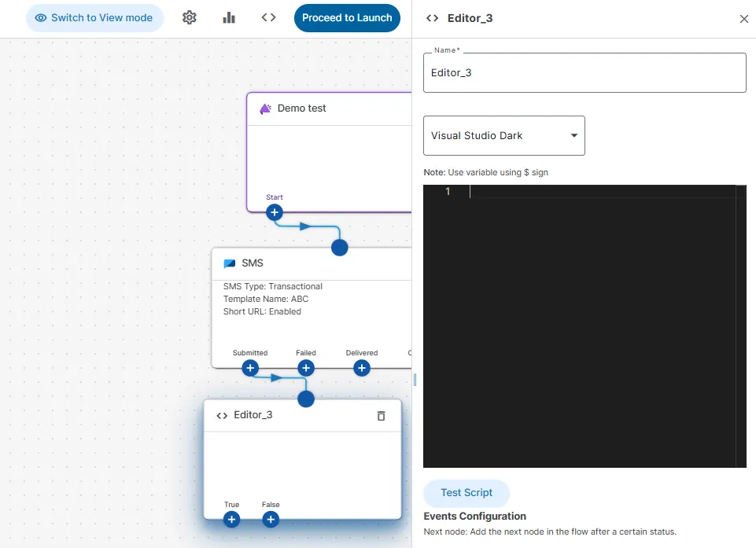
Task: Select the Editor_3 node input connector dot
Action: [x=306, y=399]
